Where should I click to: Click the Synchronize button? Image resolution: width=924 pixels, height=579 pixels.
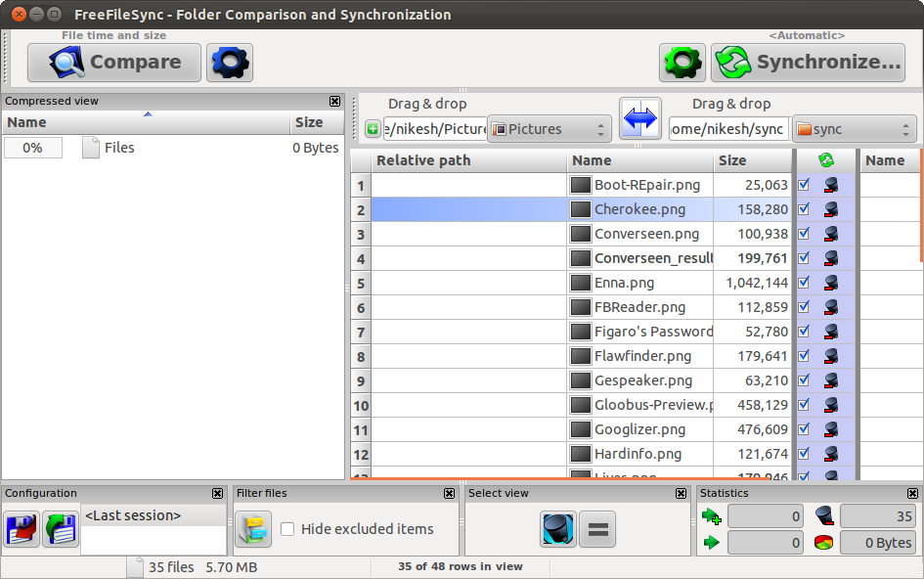tap(808, 63)
